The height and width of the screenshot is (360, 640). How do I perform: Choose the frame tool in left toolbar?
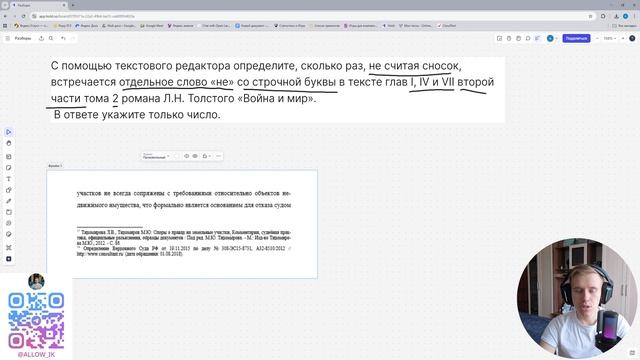click(9, 212)
